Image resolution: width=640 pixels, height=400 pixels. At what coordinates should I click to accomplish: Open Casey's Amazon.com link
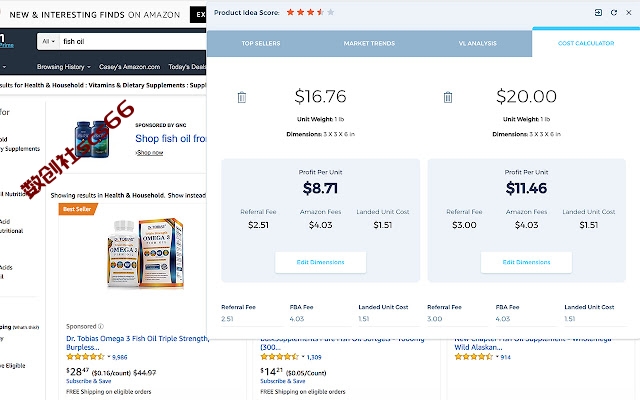click(x=129, y=67)
